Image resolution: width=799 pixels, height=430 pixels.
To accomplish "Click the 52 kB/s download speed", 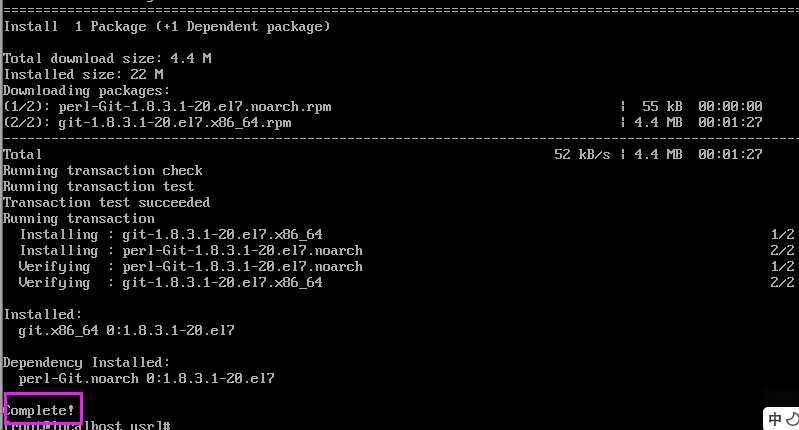I will coord(582,154).
